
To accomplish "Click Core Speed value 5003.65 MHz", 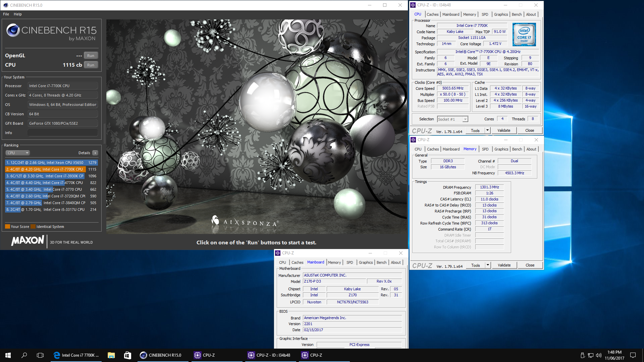I will click(453, 88).
